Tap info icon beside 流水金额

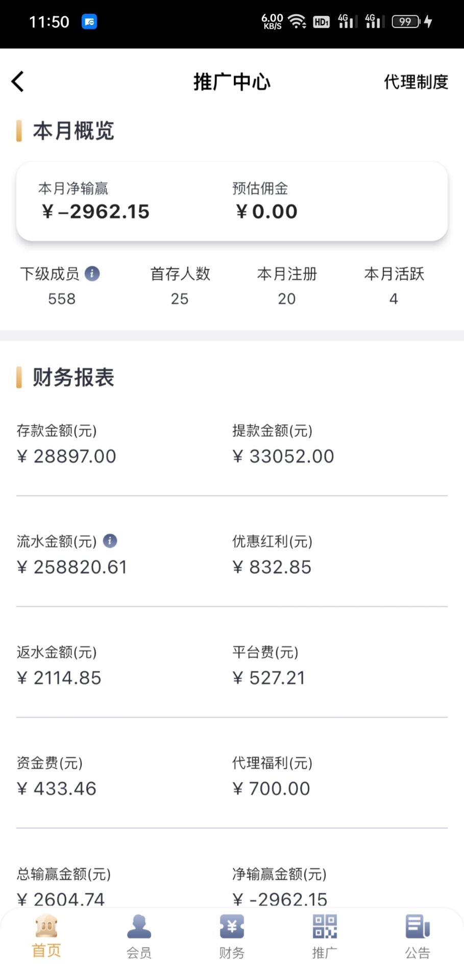point(110,541)
